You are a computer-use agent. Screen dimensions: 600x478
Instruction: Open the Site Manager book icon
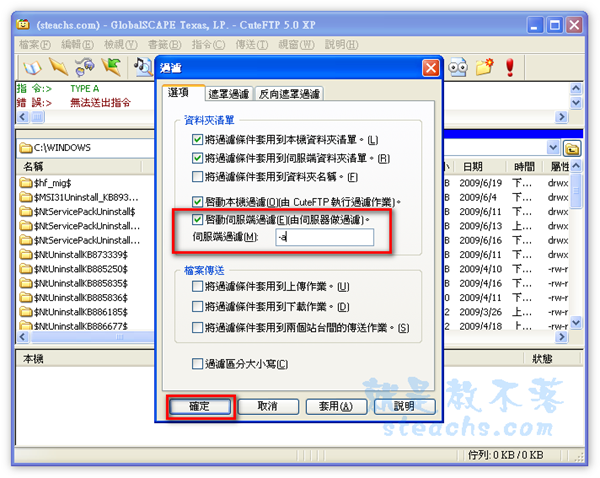[33, 67]
